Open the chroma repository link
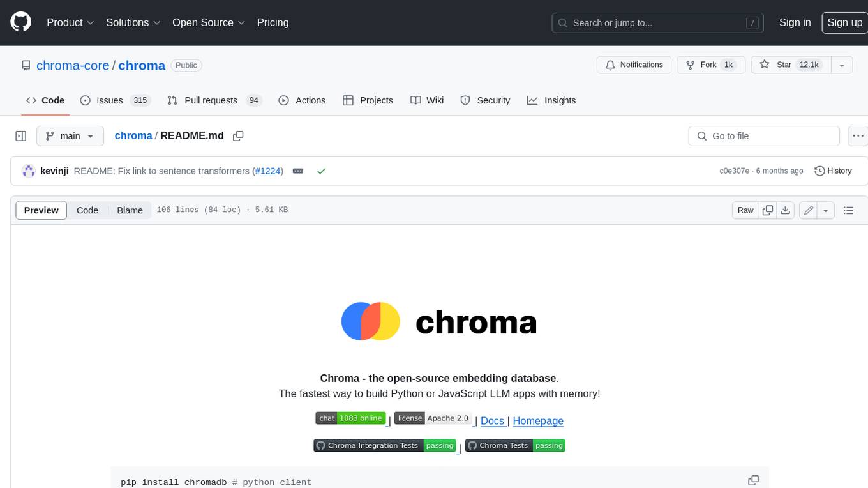The image size is (868, 488). [x=142, y=65]
